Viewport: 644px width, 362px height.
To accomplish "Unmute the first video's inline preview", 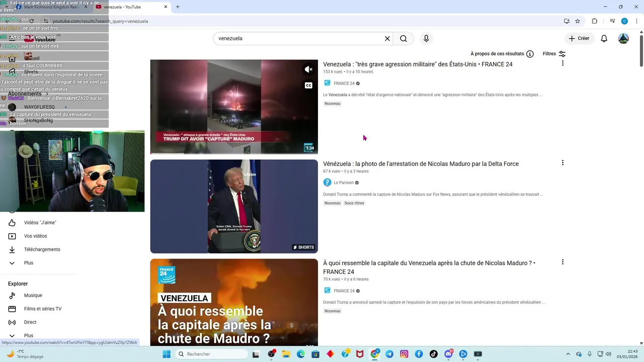I will pos(308,69).
